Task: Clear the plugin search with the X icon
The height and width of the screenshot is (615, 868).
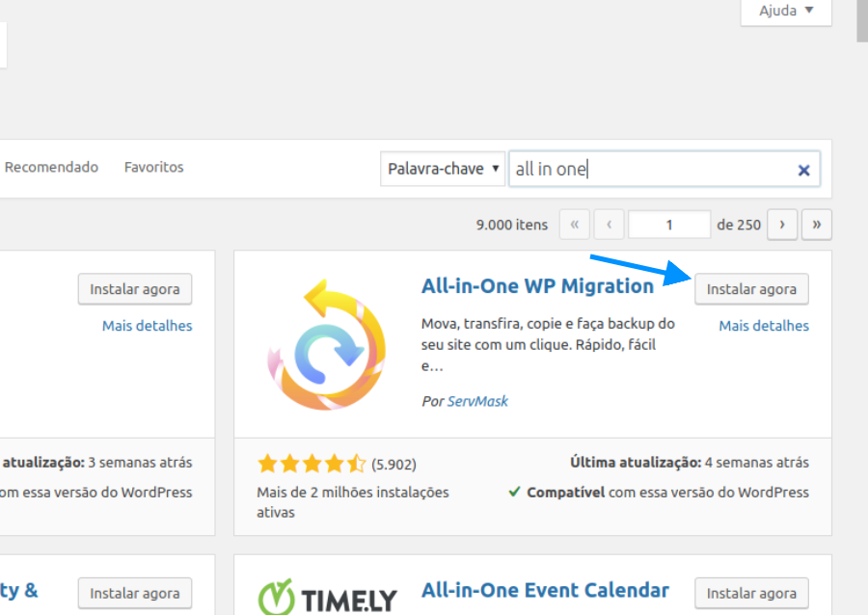Action: point(803,170)
